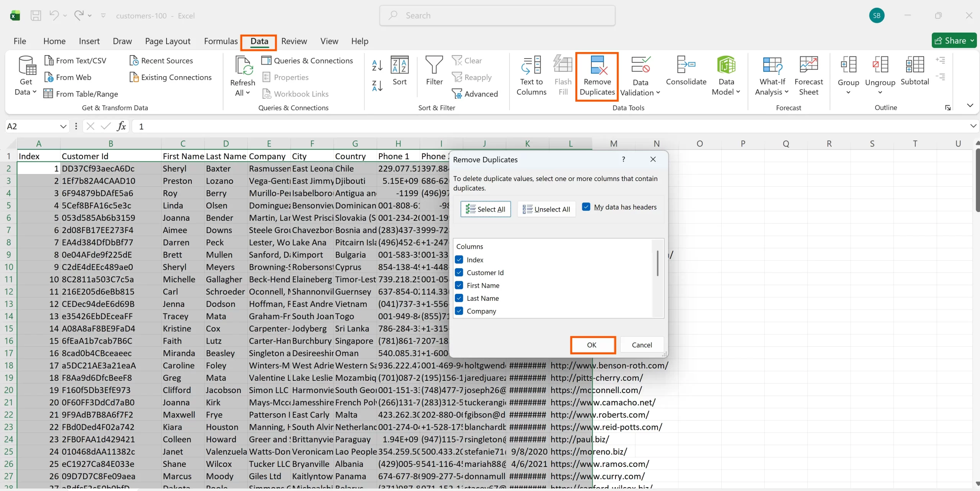Open Recent Sources

point(161,60)
